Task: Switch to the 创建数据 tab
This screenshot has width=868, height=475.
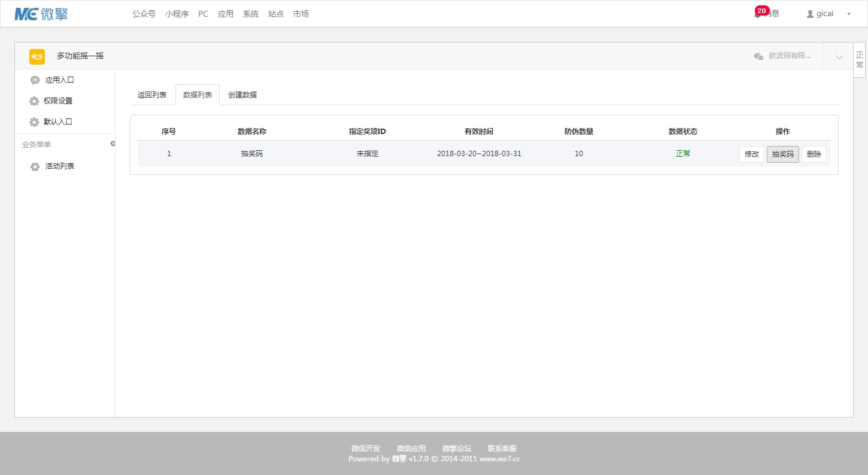Action: click(x=242, y=95)
